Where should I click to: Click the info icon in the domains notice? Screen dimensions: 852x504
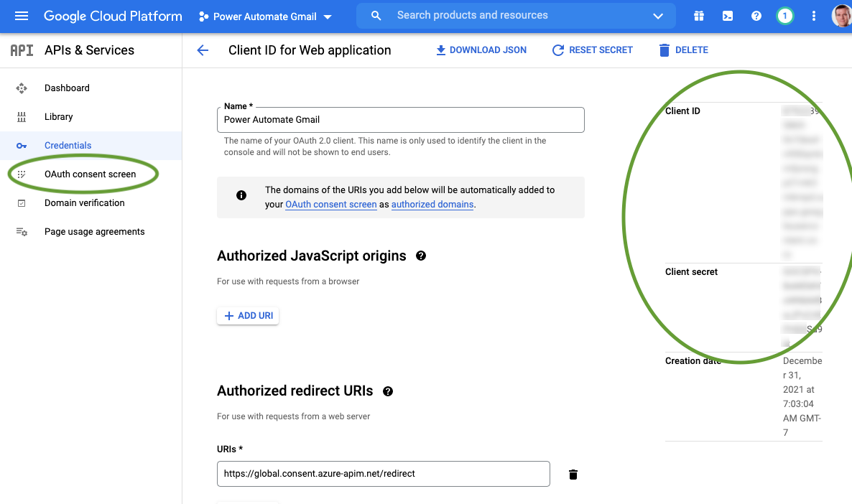coord(241,195)
